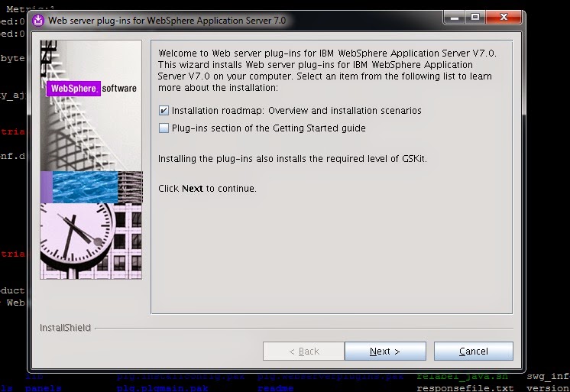Click the Next button to continue
The image size is (570, 392).
385,351
